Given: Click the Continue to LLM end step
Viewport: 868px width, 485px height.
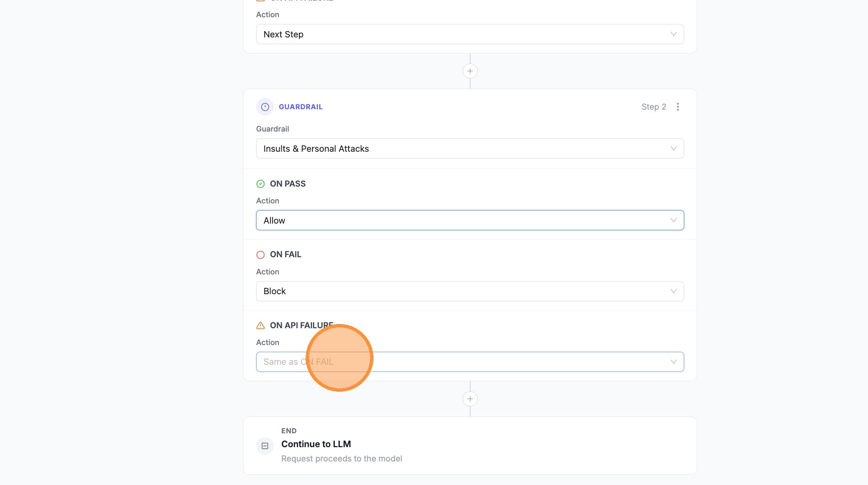Looking at the screenshot, I should [x=316, y=444].
